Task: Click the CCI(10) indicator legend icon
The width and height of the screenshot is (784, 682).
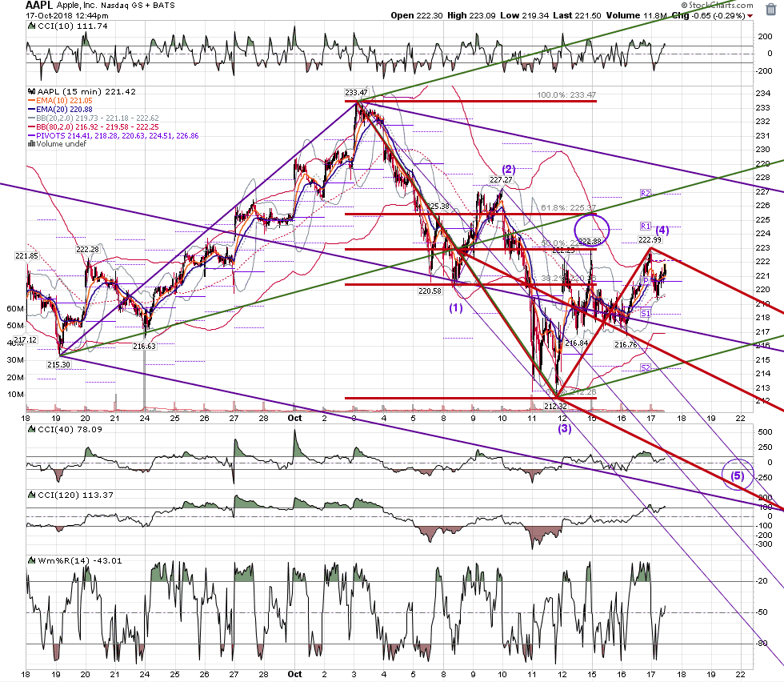Action: point(31,26)
